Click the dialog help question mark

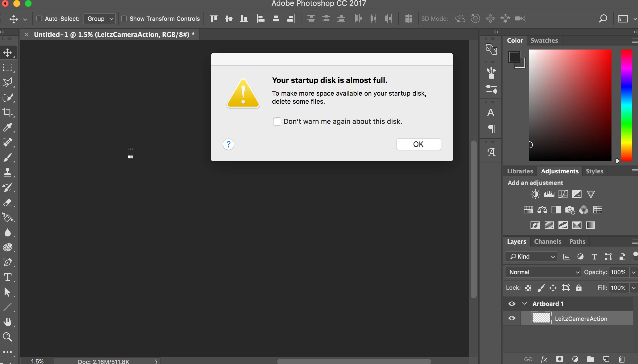229,144
